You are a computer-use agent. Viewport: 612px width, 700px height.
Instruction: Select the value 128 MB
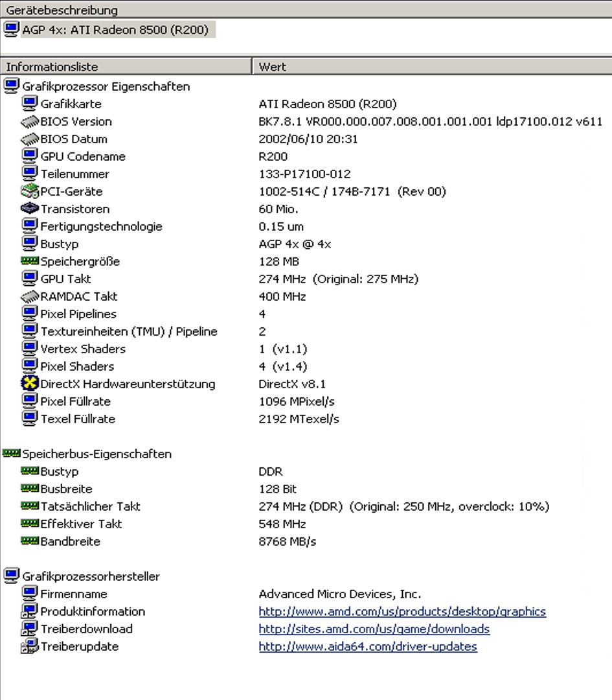coord(278,261)
